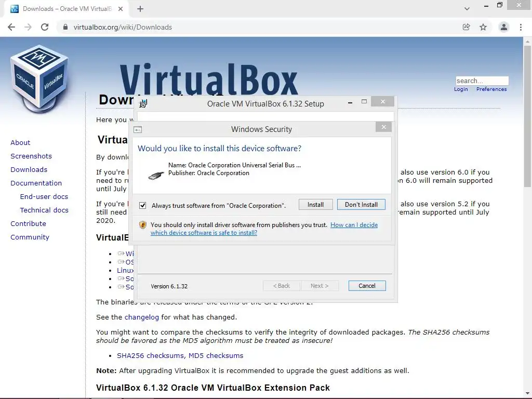Click the browser forward arrow
532x399 pixels.
pyautogui.click(x=28, y=27)
